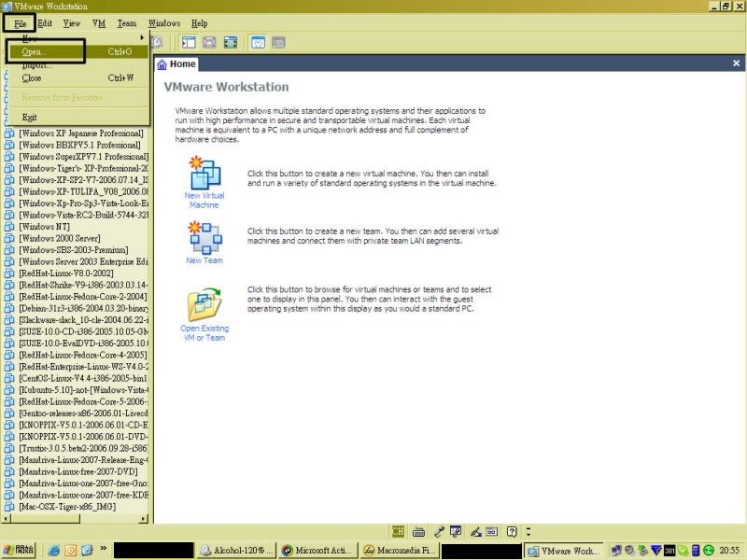Screen dimensions: 747x560
Task: Open the View menu
Action: [x=72, y=23]
